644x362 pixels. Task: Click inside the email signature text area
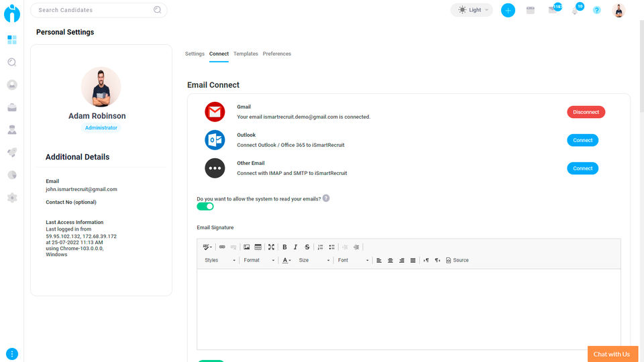409,309
